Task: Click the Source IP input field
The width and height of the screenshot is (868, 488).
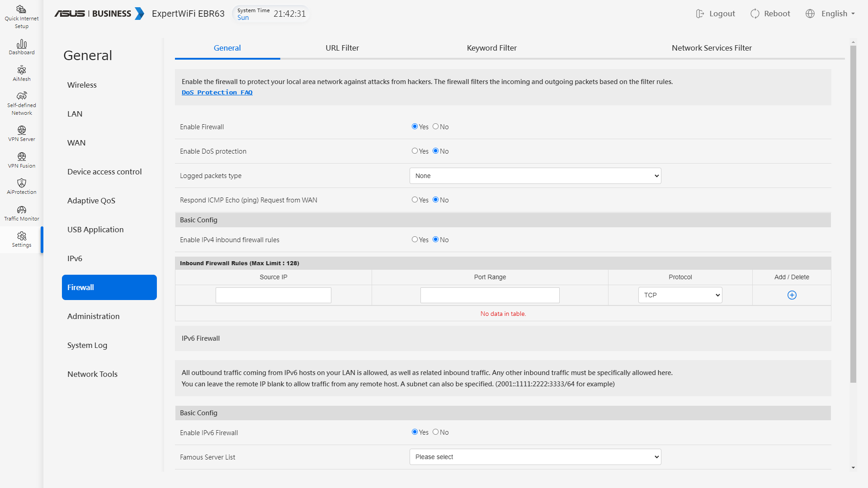Action: point(273,295)
